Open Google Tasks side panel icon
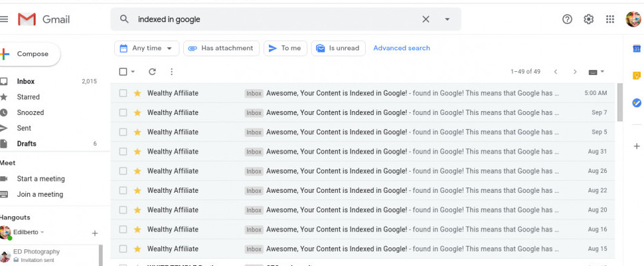644x266 pixels. point(637,103)
